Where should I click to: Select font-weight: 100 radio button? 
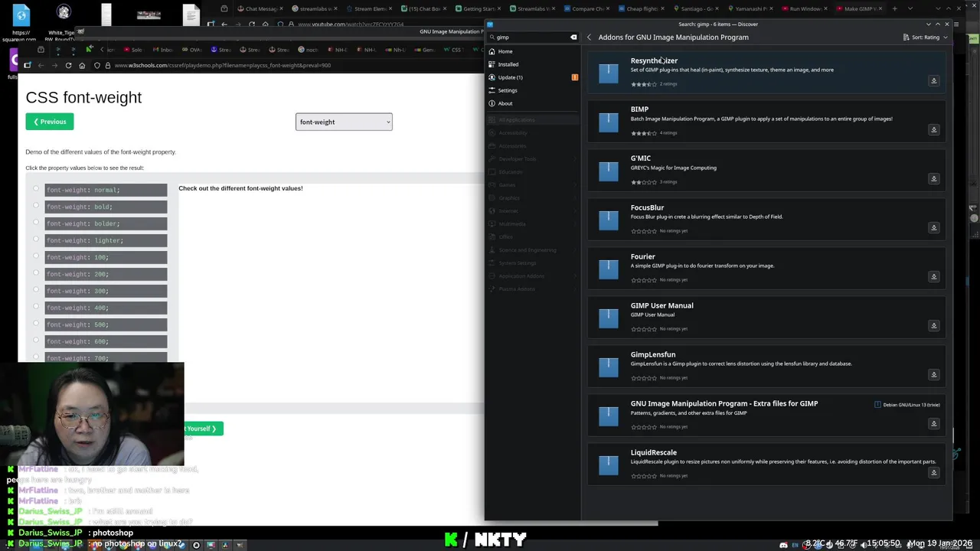(x=35, y=256)
